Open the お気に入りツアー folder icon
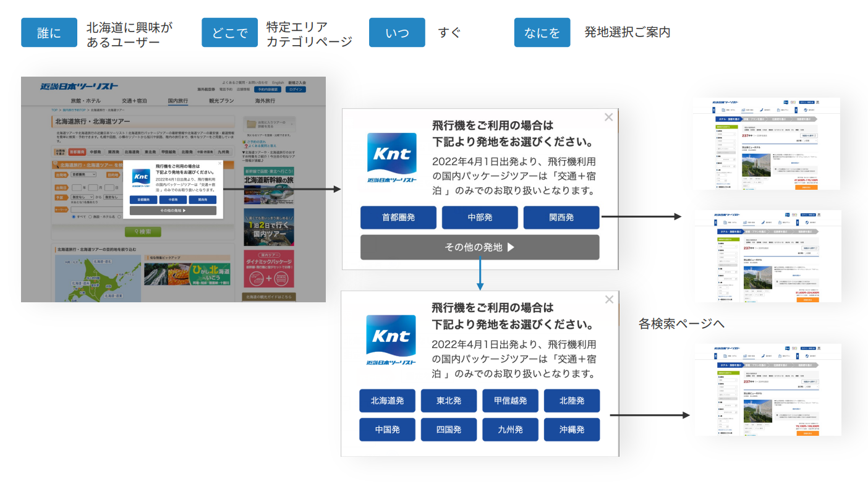The height and width of the screenshot is (484, 868). coord(250,124)
